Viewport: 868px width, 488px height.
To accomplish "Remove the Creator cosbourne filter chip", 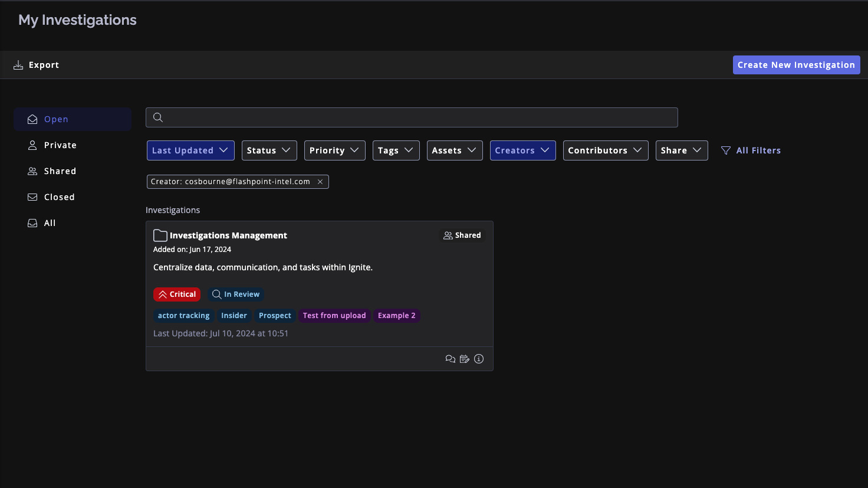I will click(x=320, y=182).
